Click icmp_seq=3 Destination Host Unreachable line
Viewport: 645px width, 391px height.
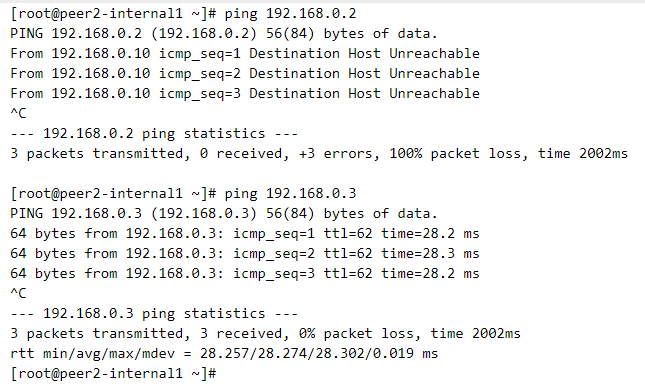[x=245, y=93]
